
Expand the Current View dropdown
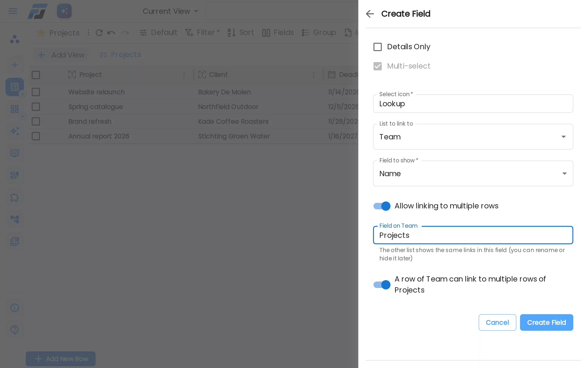point(170,11)
